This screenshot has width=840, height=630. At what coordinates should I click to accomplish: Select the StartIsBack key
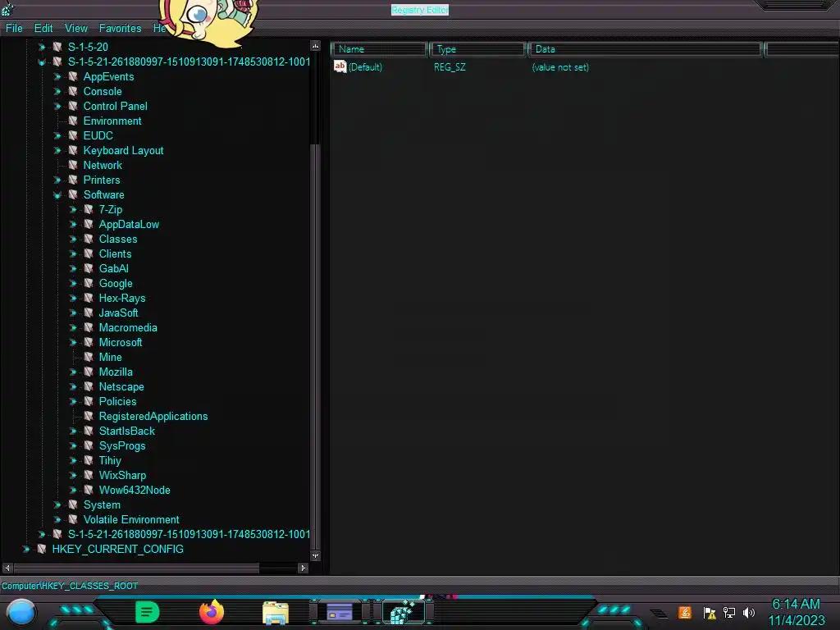(127, 431)
